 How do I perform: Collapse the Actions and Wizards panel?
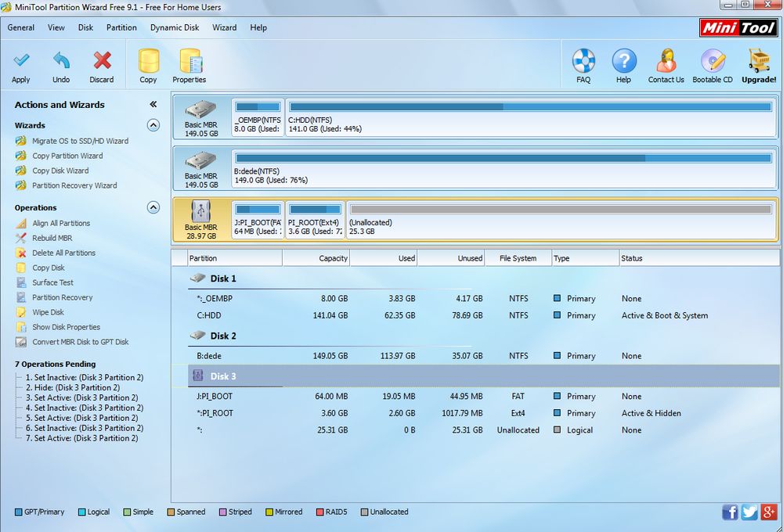coord(153,104)
